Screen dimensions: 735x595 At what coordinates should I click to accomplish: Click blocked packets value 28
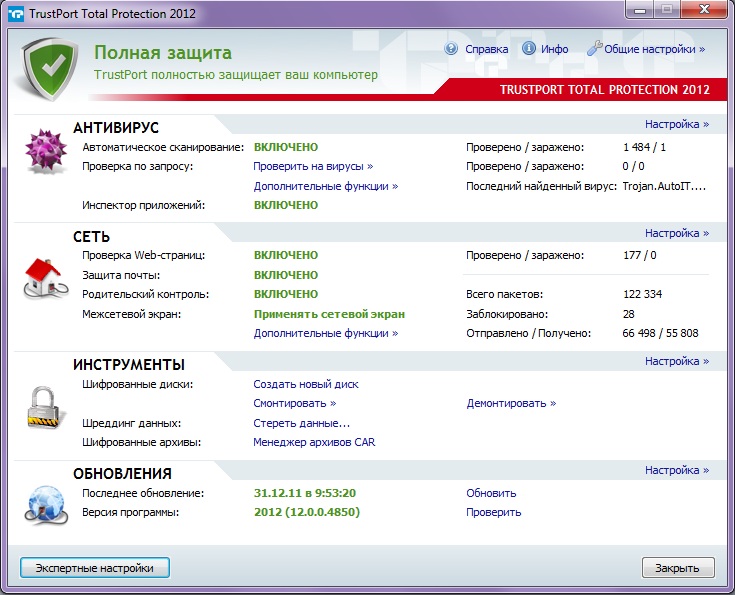pyautogui.click(x=629, y=314)
